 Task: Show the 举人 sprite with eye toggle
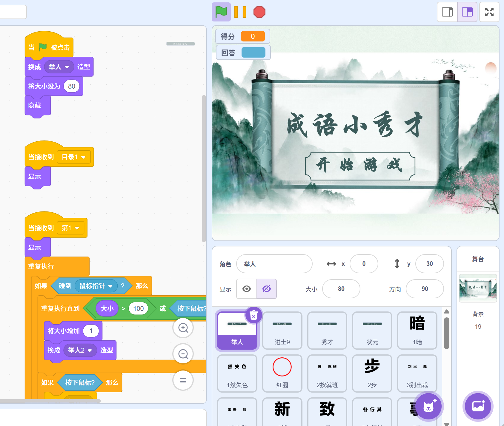[246, 288]
